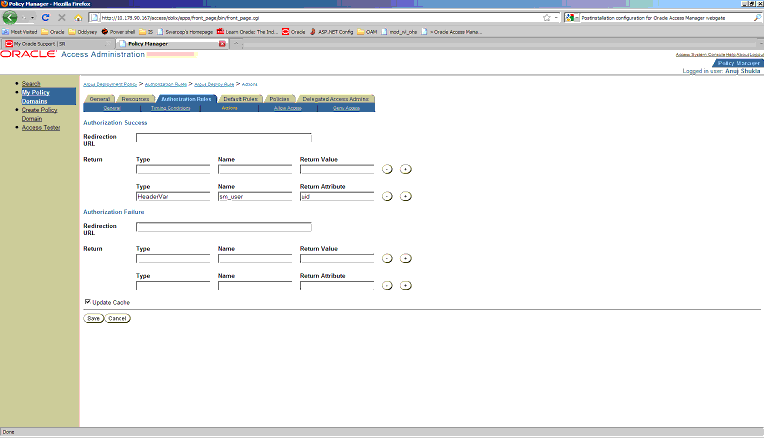
Task: Click Failure Return Attribute Type field
Action: tap(173, 286)
